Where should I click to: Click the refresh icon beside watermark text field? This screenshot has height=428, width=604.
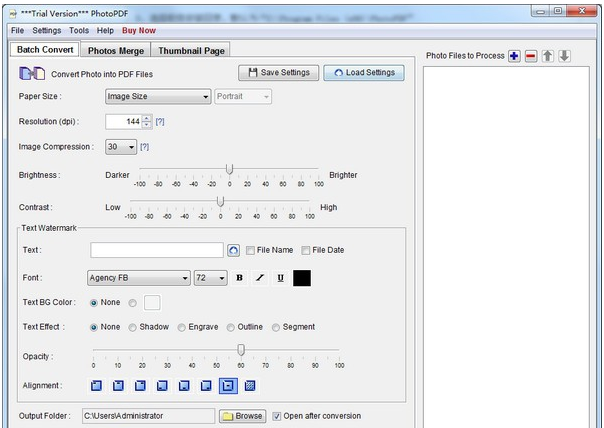234,250
